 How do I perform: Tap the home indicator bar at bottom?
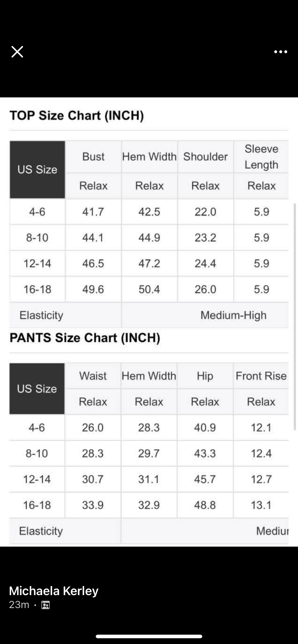click(x=149, y=636)
